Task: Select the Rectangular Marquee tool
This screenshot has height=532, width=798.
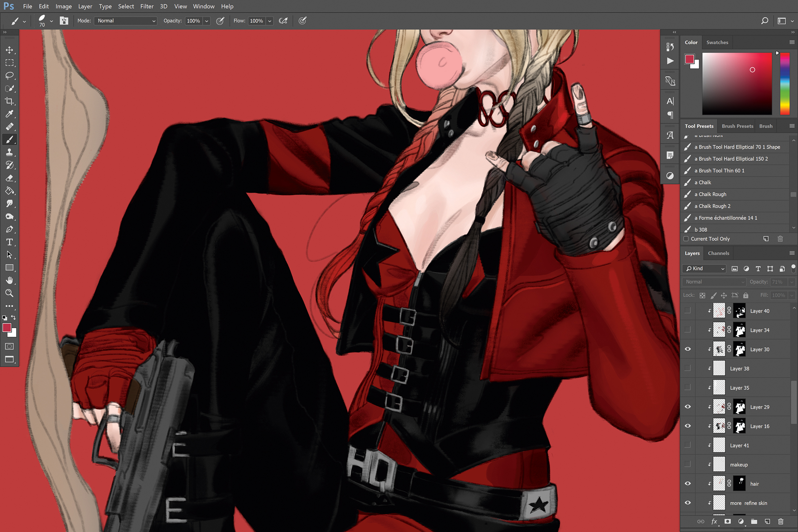Action: point(9,63)
